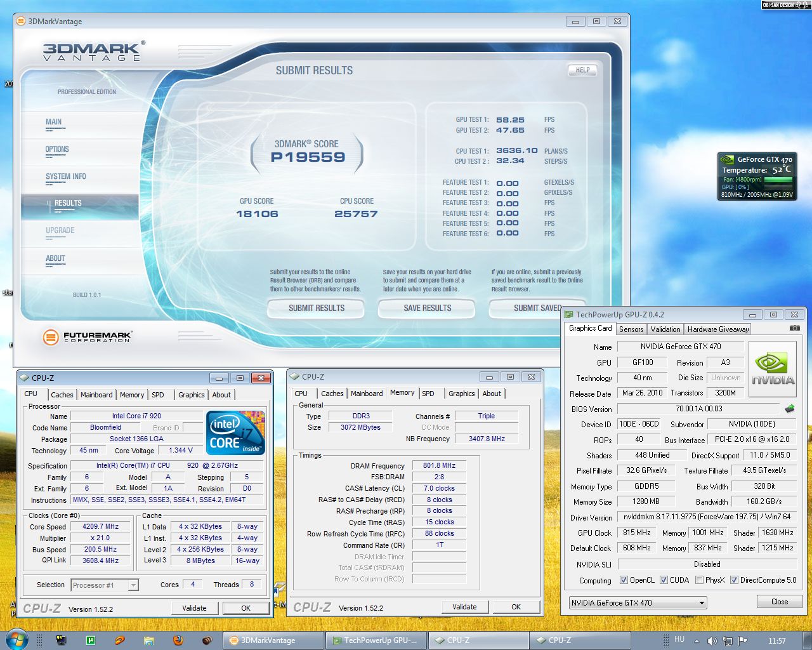Click the left CPU-Z window title icon

[x=24, y=378]
